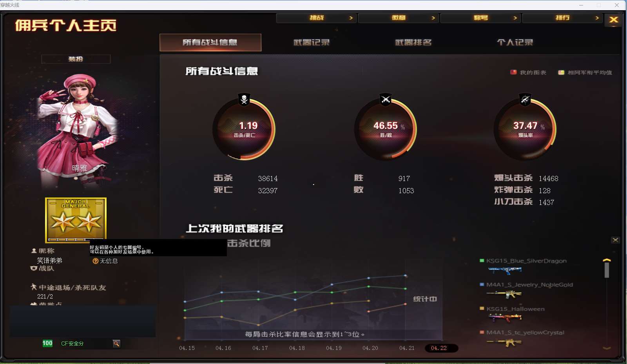
Task: Click the weapon list scroll up arrow
Action: [x=607, y=260]
